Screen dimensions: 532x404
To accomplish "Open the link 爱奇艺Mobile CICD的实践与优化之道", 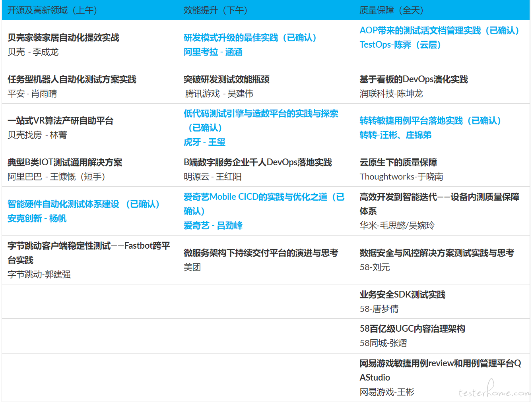I will tap(264, 204).
